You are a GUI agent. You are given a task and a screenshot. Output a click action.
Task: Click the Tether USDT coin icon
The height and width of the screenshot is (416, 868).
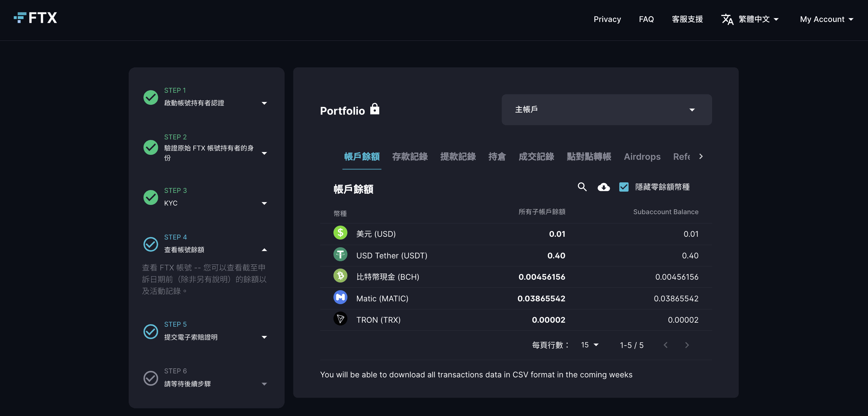[340, 255]
